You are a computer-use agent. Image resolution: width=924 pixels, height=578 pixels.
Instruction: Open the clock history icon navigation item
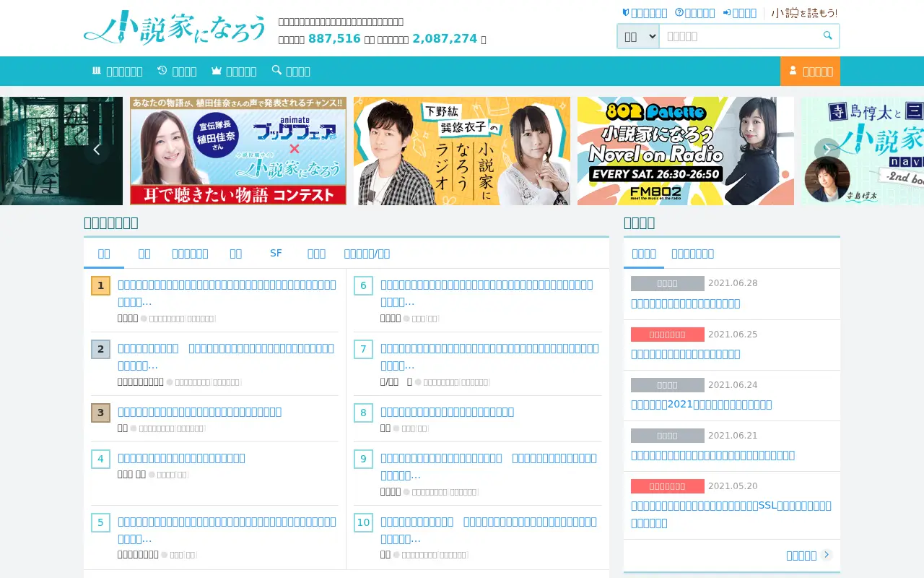click(x=177, y=71)
